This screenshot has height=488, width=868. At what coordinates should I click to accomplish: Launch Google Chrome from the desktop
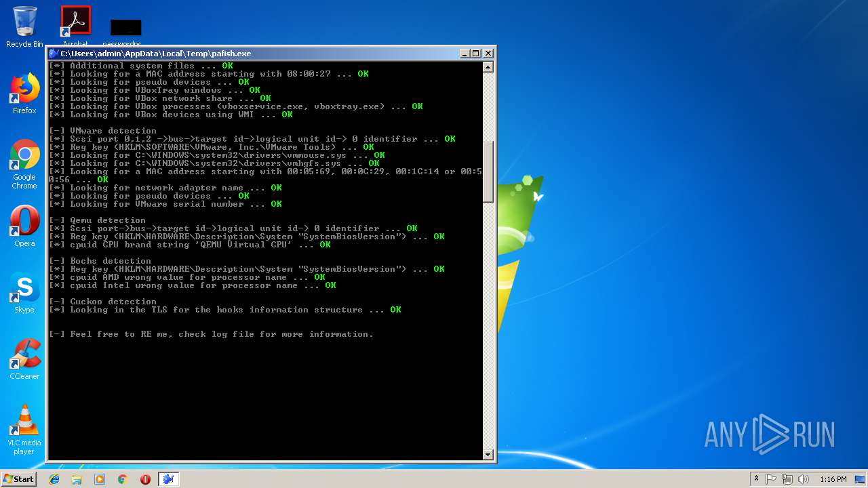[24, 164]
